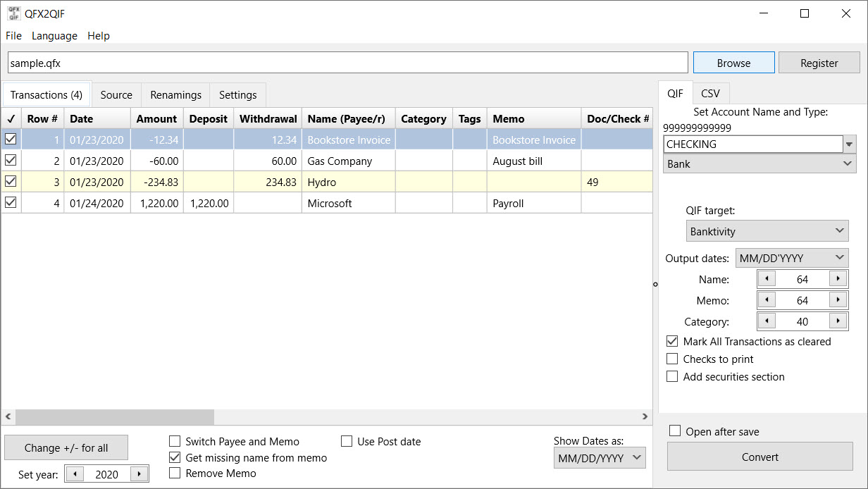Image resolution: width=868 pixels, height=489 pixels.
Task: Open the Help menu
Action: (99, 35)
